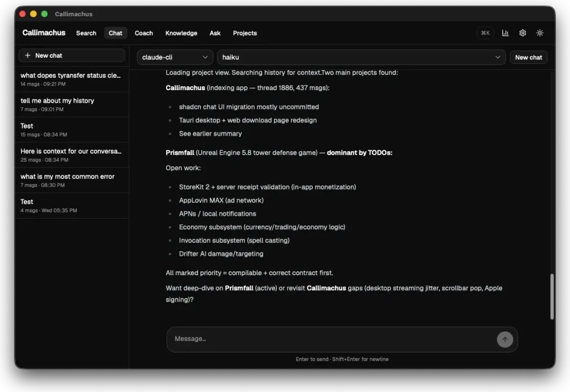
Task: Click the 'dominant by TODOs:' bold text
Action: click(x=359, y=153)
